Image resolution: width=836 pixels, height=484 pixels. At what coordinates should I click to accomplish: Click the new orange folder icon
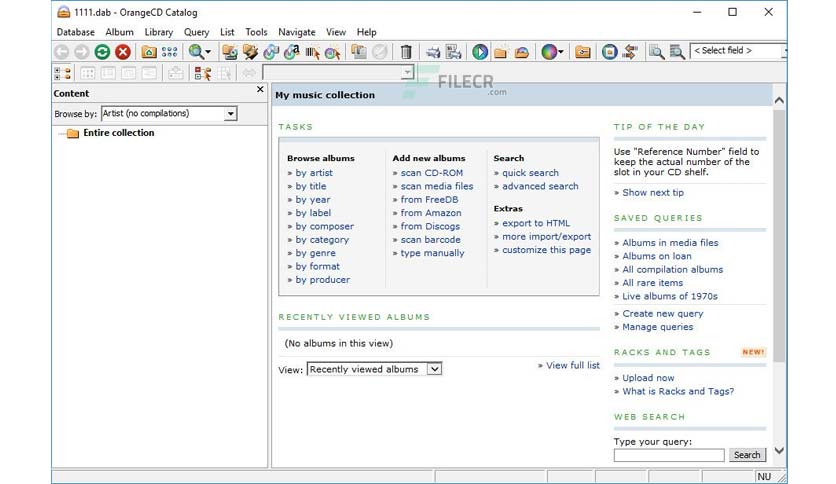501,52
